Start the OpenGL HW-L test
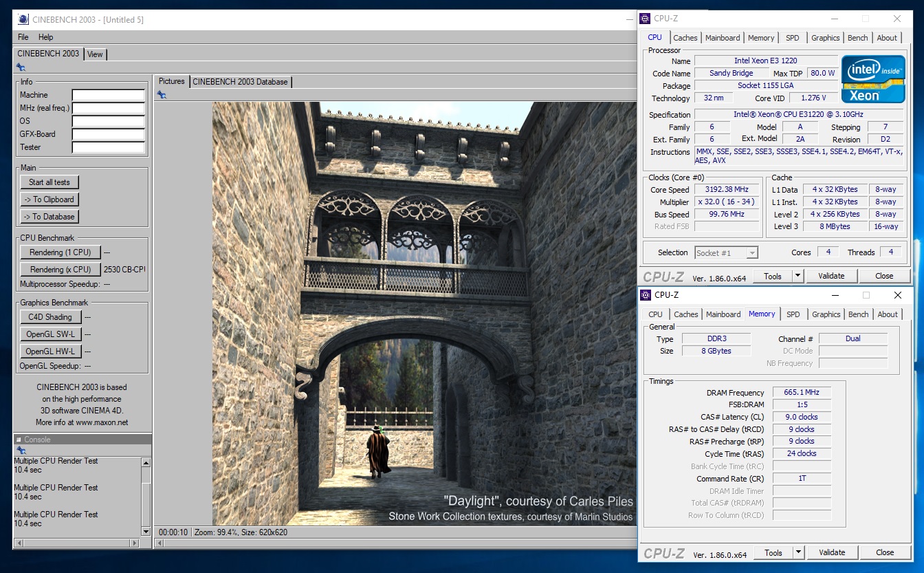The width and height of the screenshot is (924, 573). coord(51,352)
